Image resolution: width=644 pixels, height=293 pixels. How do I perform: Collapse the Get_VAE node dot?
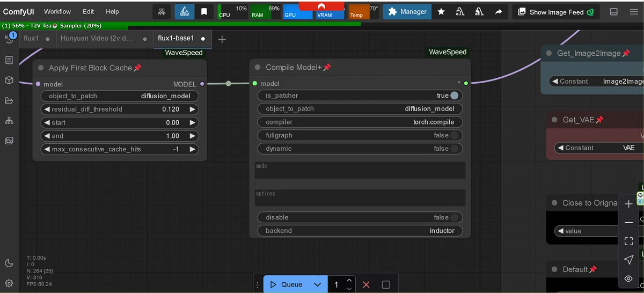click(554, 120)
